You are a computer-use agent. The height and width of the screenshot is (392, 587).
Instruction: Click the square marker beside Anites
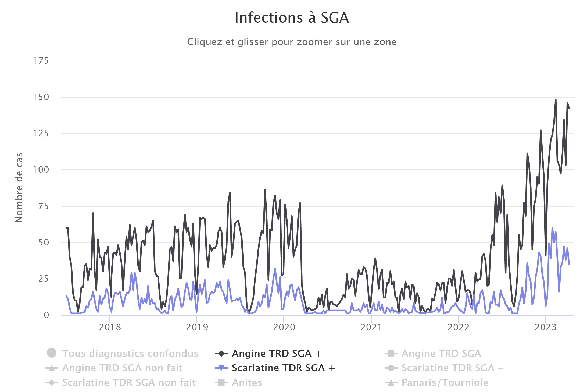click(x=221, y=382)
